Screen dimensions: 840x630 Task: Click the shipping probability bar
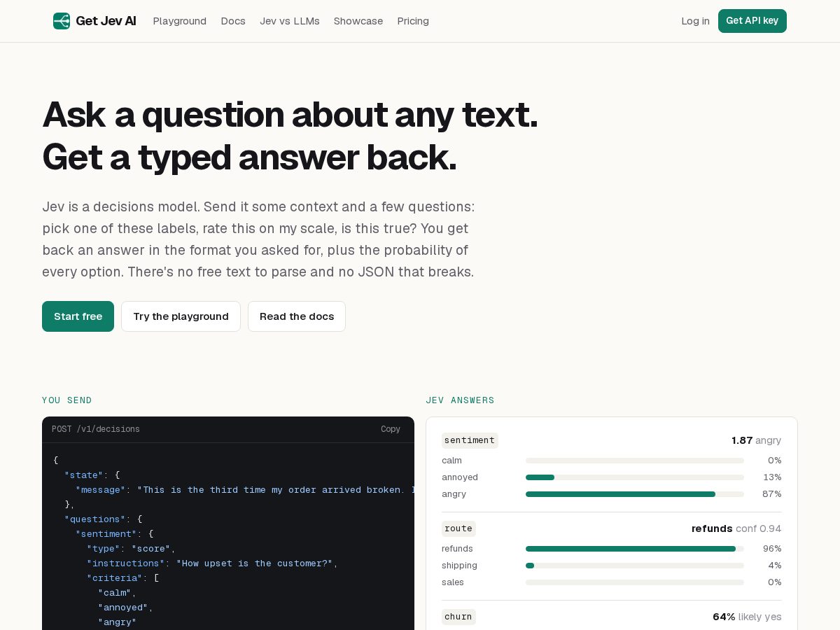coord(635,566)
